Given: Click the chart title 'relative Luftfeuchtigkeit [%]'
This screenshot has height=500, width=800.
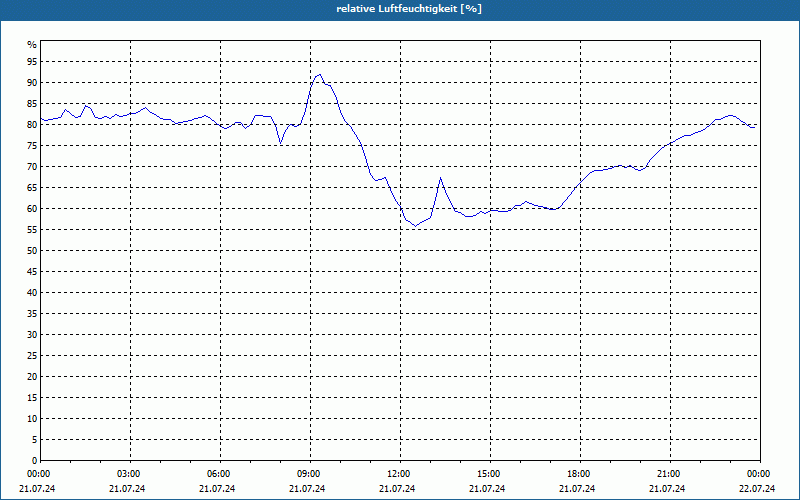Looking at the screenshot, I should tap(409, 9).
